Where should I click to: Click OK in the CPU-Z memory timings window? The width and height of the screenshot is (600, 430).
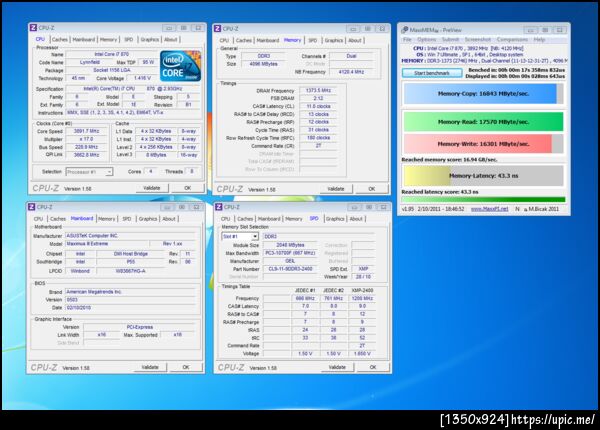pos(372,189)
